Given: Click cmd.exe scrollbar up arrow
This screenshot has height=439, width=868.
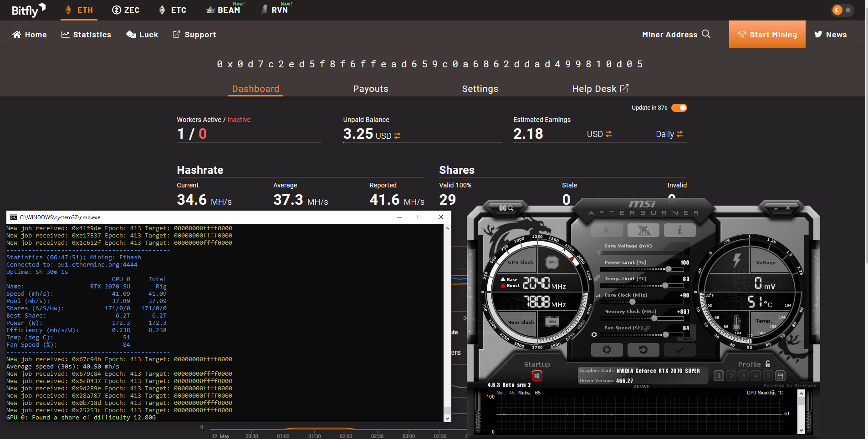Looking at the screenshot, I should pyautogui.click(x=447, y=228).
